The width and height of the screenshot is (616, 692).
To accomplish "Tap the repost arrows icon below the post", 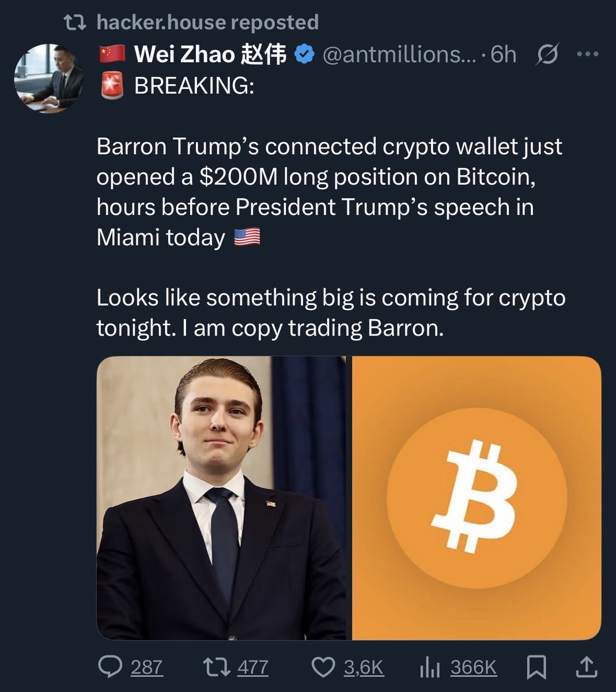I will pos(217,667).
